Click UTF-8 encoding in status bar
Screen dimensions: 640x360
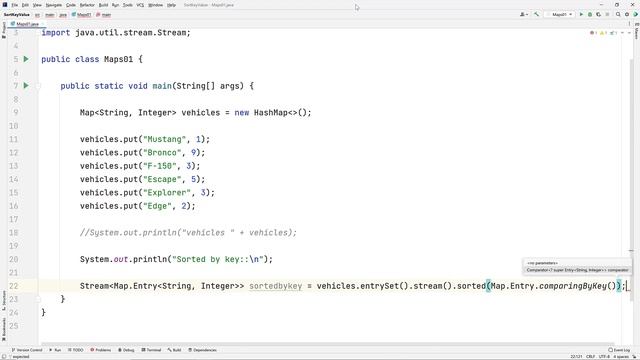(x=604, y=357)
